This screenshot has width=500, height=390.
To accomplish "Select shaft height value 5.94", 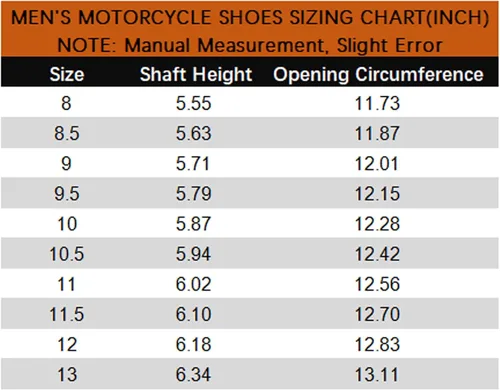I will [193, 254].
